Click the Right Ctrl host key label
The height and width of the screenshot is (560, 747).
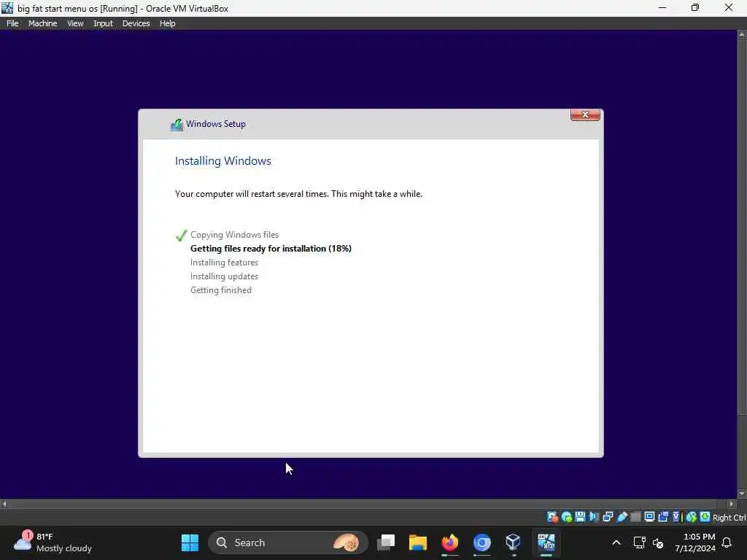(729, 518)
